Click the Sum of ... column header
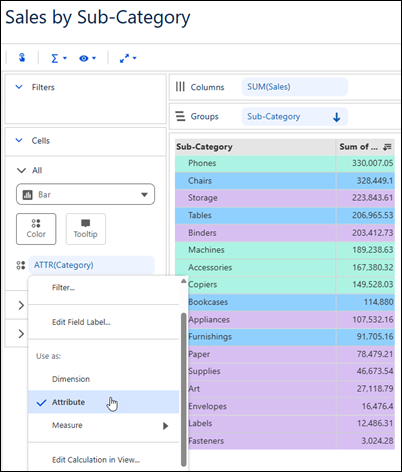 coord(365,147)
